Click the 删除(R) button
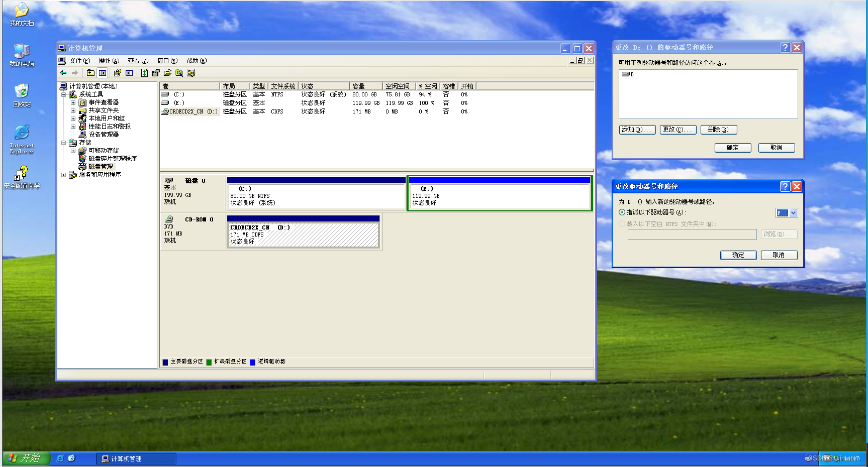 719,130
